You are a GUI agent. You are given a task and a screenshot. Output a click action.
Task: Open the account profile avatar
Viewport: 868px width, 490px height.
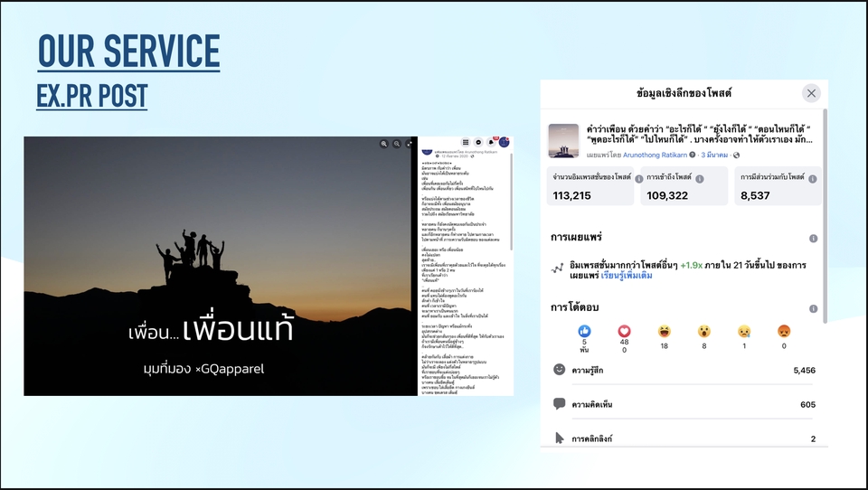pos(504,142)
